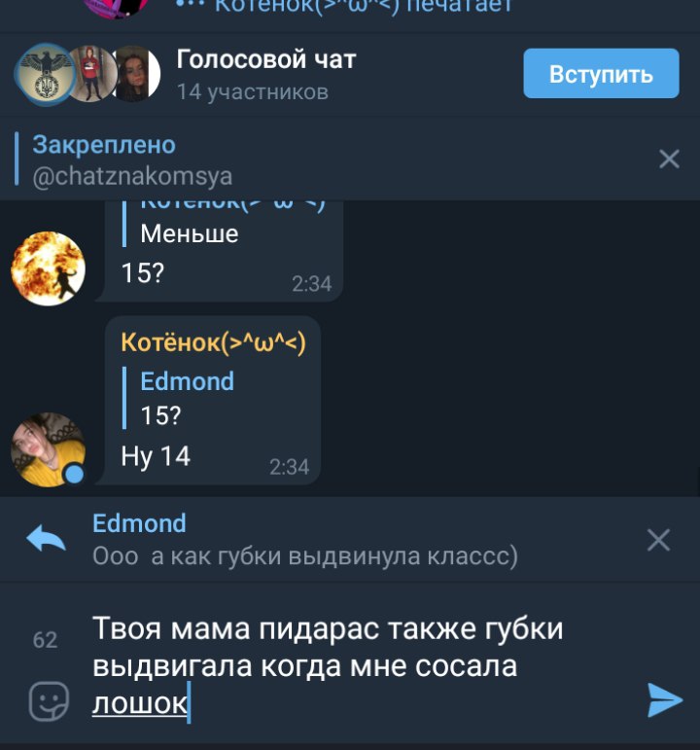Open Котёнок's yellow-shirt profile avatar
Viewport: 700px width, 750px height.
tap(48, 449)
